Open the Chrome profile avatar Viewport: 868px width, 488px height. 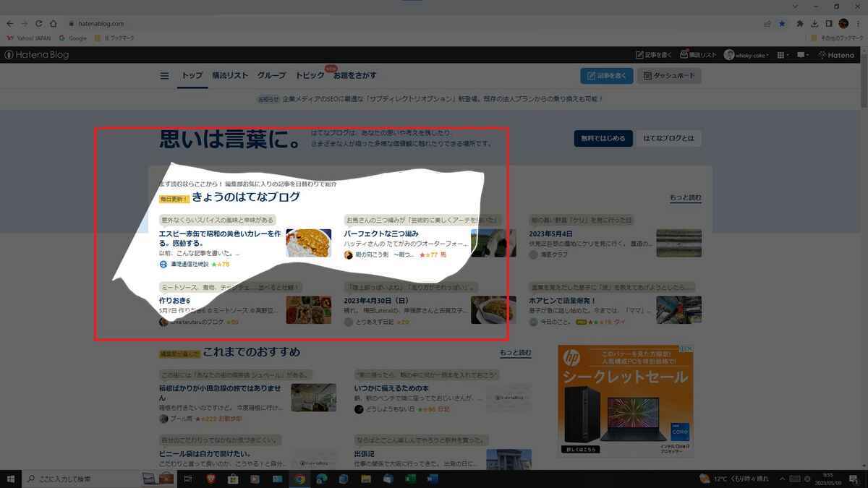[x=843, y=24]
